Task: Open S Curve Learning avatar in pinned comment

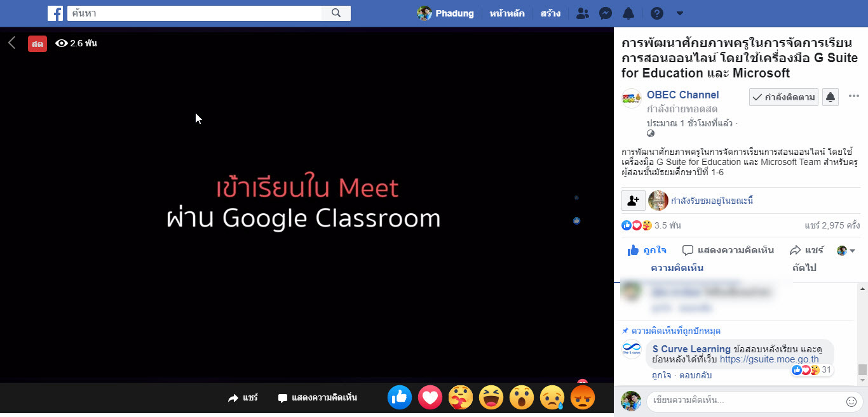Action: click(632, 349)
